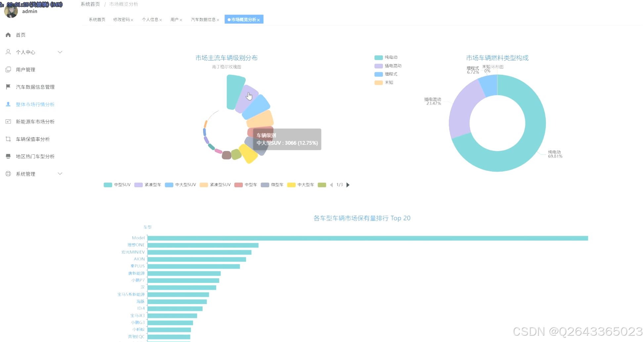The height and width of the screenshot is (342, 644).
Task: Click the crop icon for 车辆保值率分析
Action: pyautogui.click(x=8, y=139)
